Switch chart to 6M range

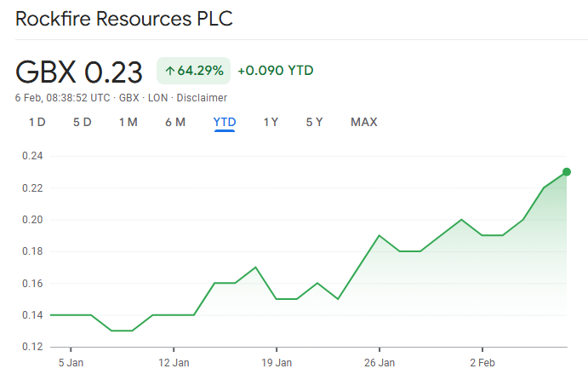pyautogui.click(x=175, y=122)
